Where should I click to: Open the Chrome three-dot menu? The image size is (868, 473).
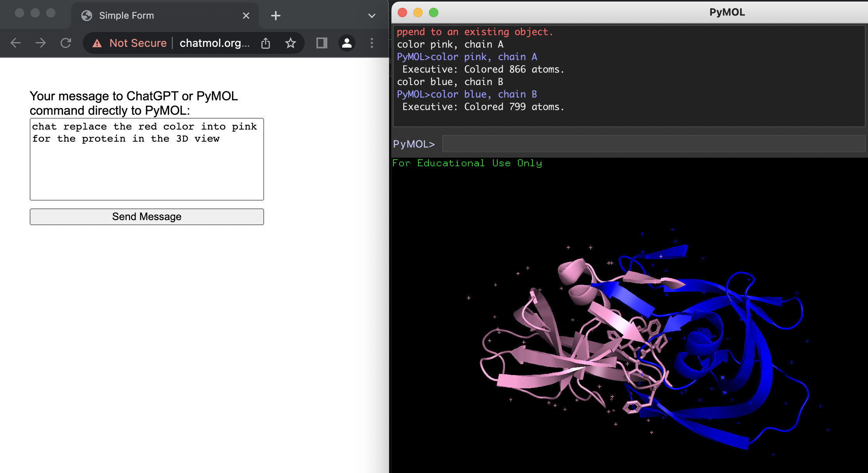pyautogui.click(x=372, y=43)
